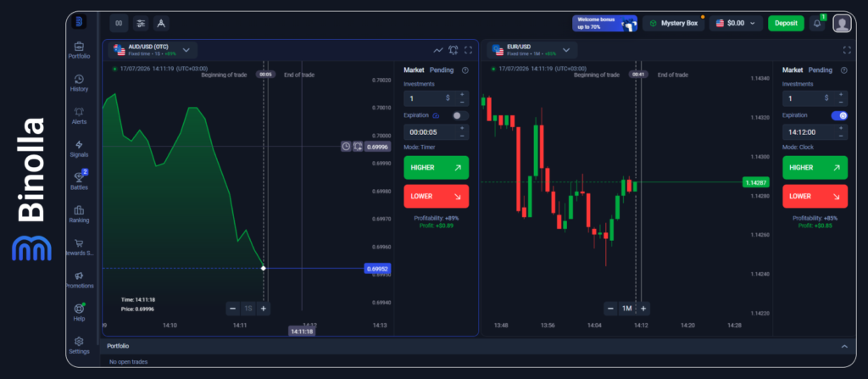Viewport: 868px width, 379px height.
Task: Click clock icon beside 0.69996 price label
Action: click(x=346, y=147)
